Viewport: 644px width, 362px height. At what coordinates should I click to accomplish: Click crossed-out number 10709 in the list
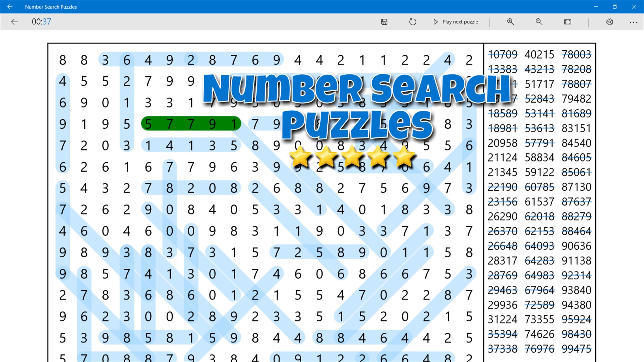[503, 54]
